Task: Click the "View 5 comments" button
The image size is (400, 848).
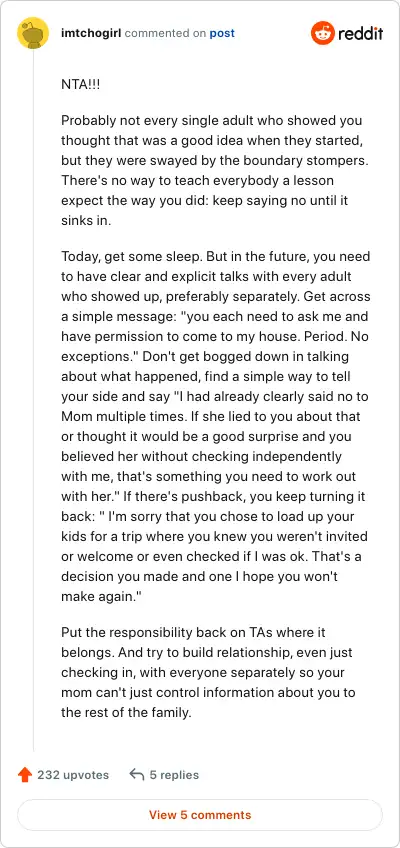Action: pyautogui.click(x=200, y=815)
